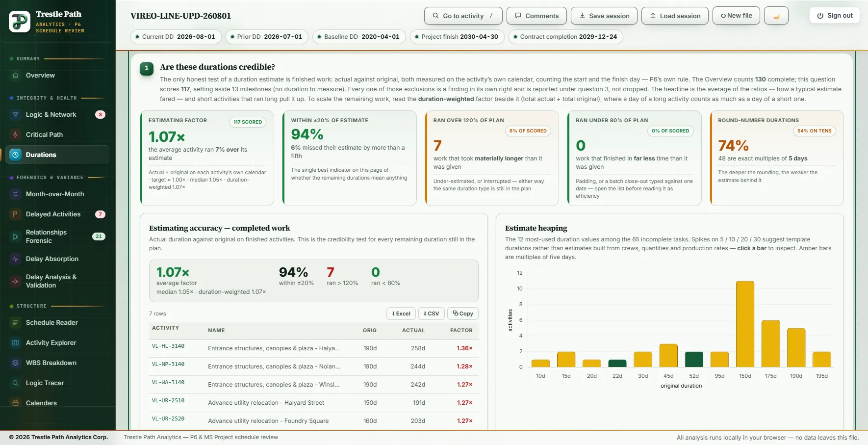Click the green 52d bar in the chart
Image resolution: width=868 pixels, height=445 pixels.
[694, 359]
